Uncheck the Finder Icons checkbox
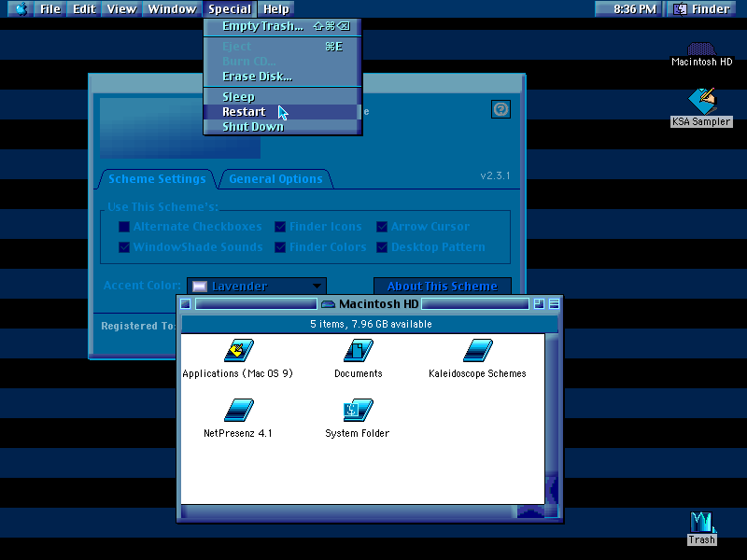The width and height of the screenshot is (747, 560). 280,227
